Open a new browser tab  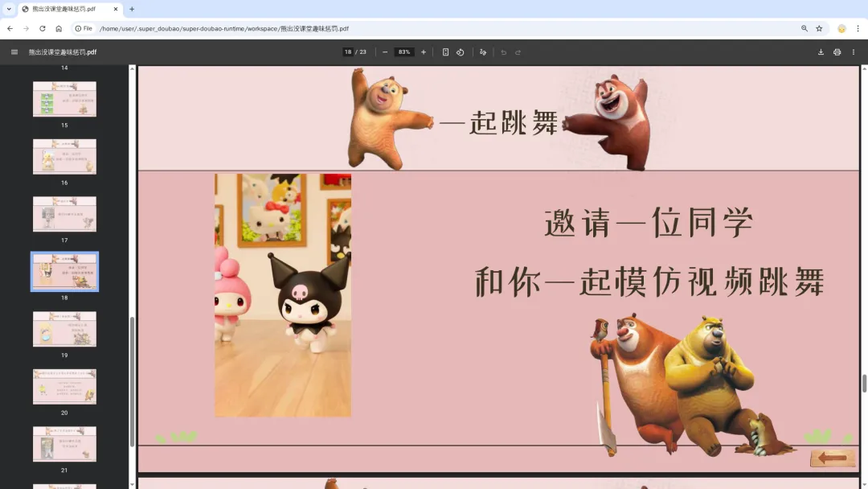click(132, 9)
